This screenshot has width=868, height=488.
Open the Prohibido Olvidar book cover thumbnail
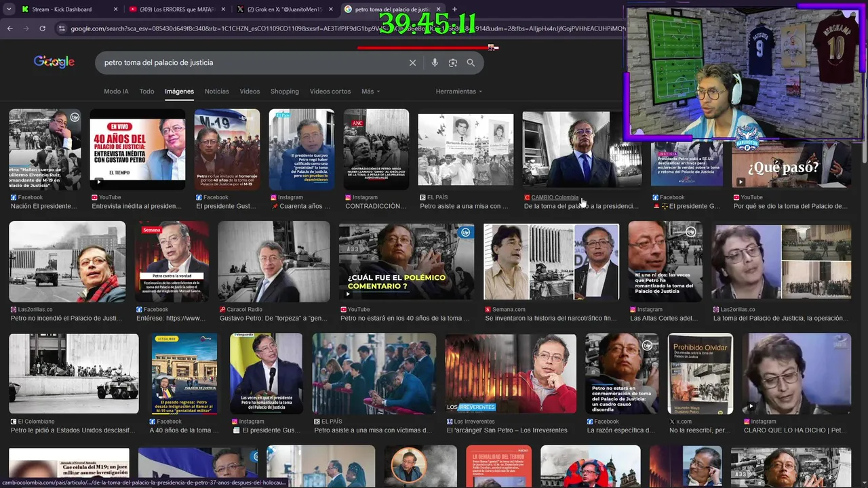click(x=701, y=373)
